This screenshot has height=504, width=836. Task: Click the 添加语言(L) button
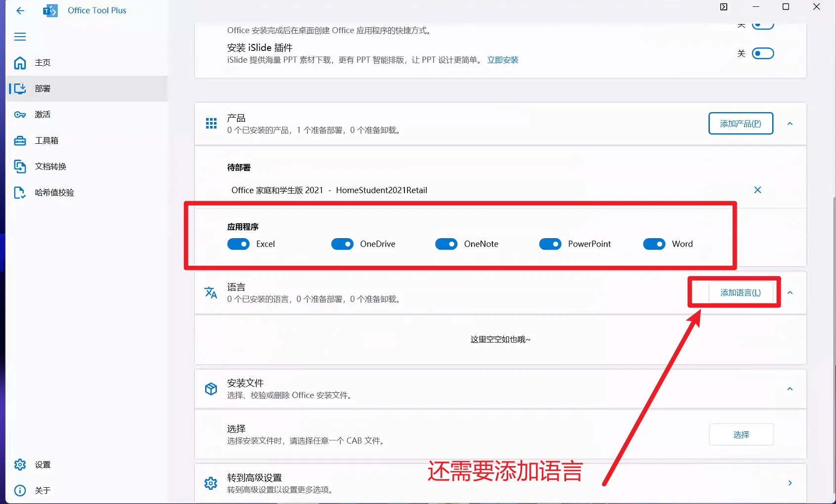tap(741, 293)
